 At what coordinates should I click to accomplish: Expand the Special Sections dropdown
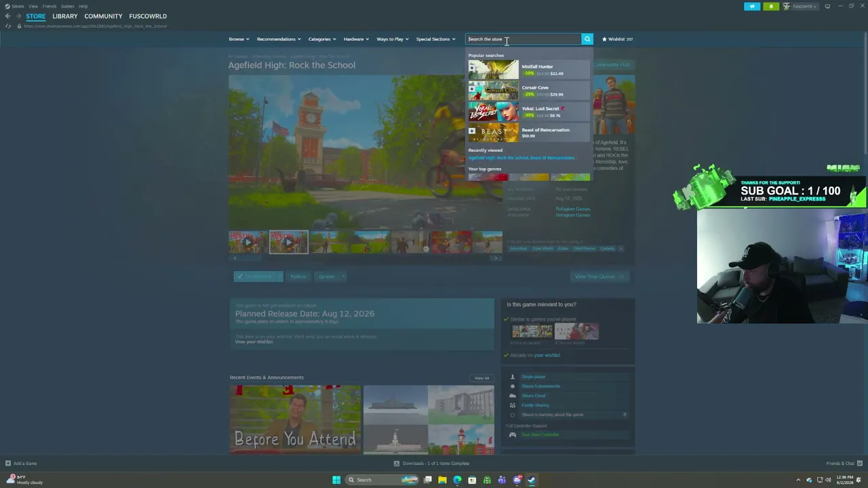[435, 39]
